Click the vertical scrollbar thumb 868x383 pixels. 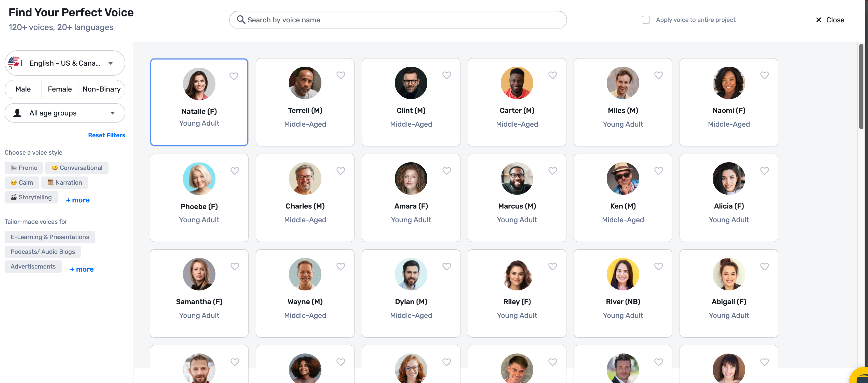(x=861, y=86)
